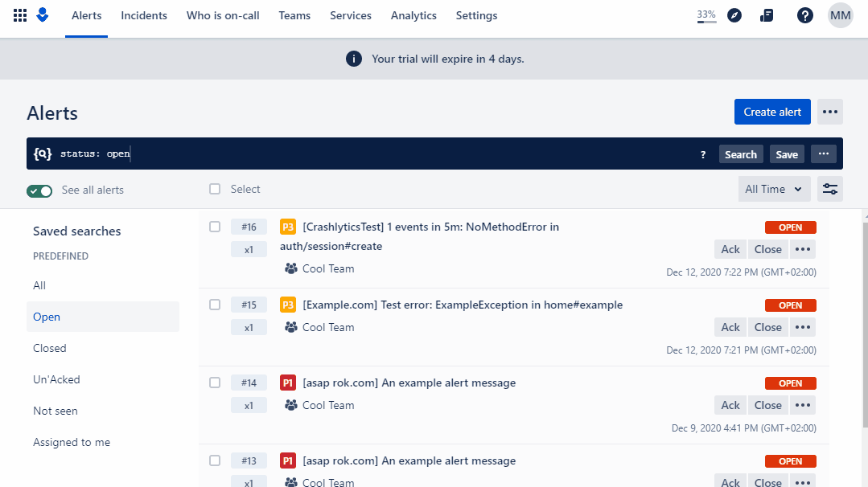868x487 pixels.
Task: Open the filter sliders icon
Action: point(830,189)
